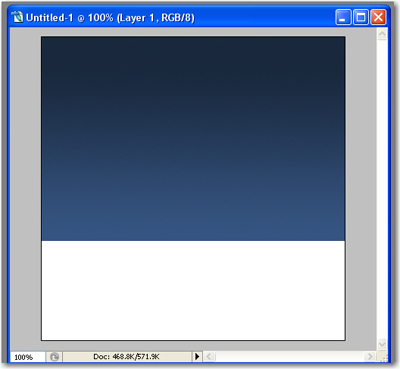Minimize the Untitled-1 document window
Screen dimensions: 400x369
point(343,17)
